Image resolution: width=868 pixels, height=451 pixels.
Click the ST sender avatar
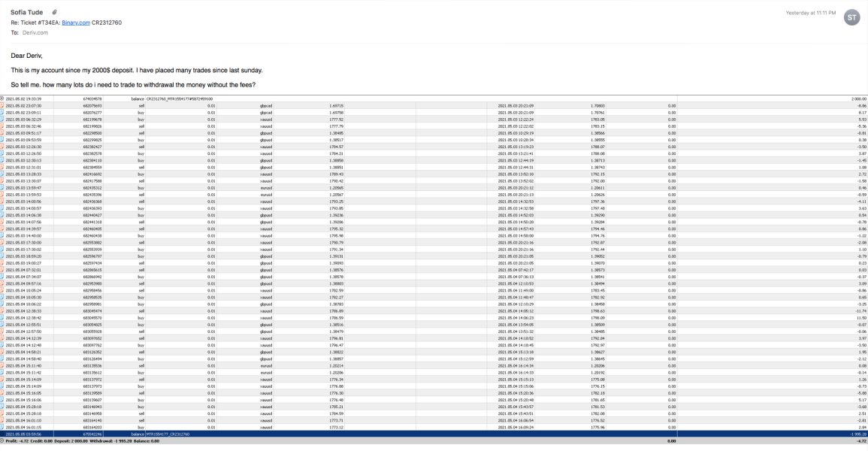click(x=851, y=18)
